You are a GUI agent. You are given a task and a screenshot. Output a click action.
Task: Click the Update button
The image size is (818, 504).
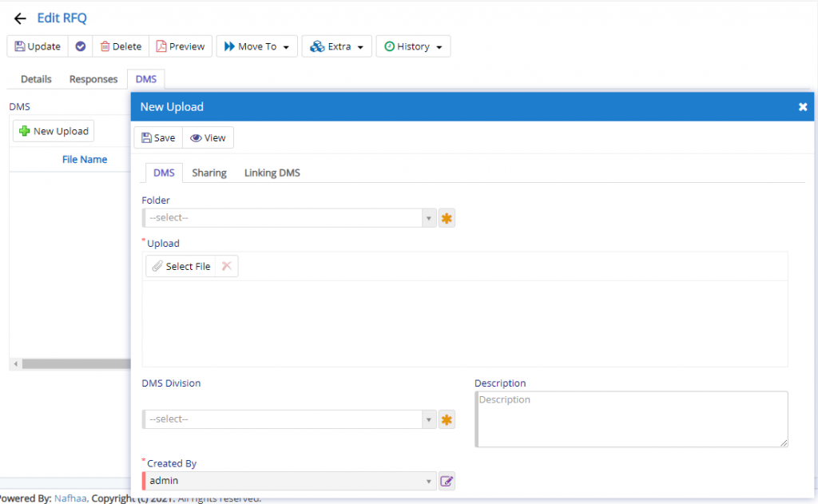tap(38, 46)
